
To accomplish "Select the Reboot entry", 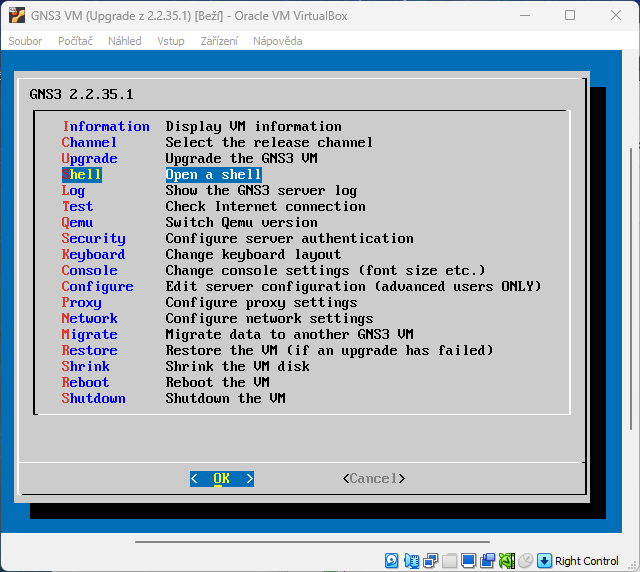I will point(85,383).
